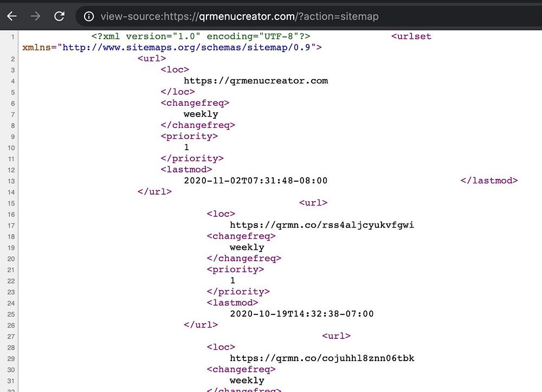
Task: Click the <changefreq> tag on line 6
Action: (195, 103)
